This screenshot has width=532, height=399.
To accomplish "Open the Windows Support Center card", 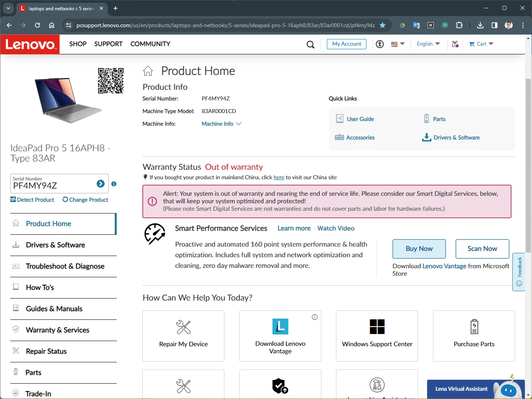I will 377,336.
